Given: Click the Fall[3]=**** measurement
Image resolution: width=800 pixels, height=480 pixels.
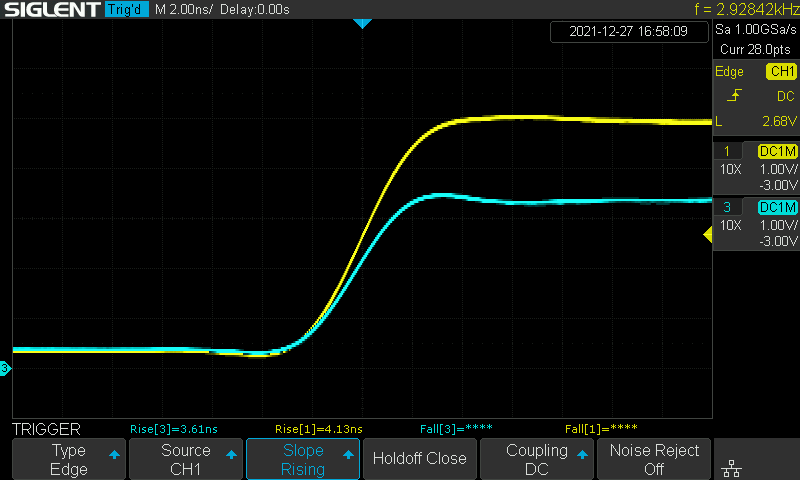Looking at the screenshot, I should tap(456, 429).
